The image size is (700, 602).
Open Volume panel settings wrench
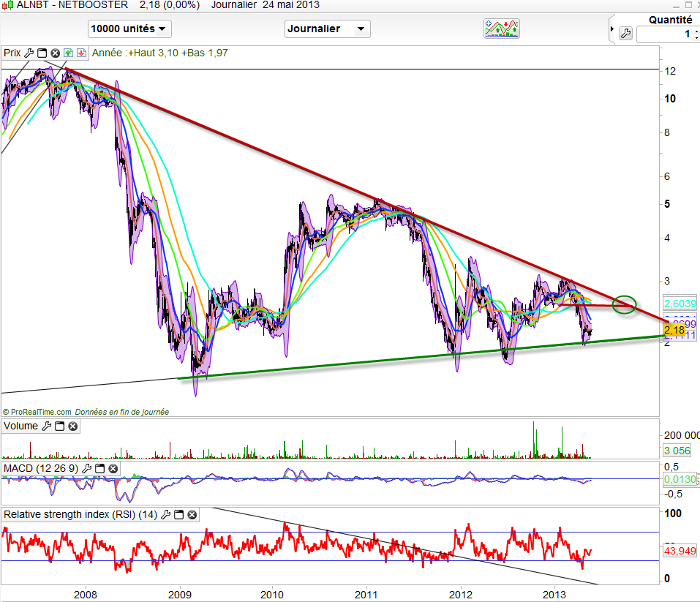coord(46,426)
